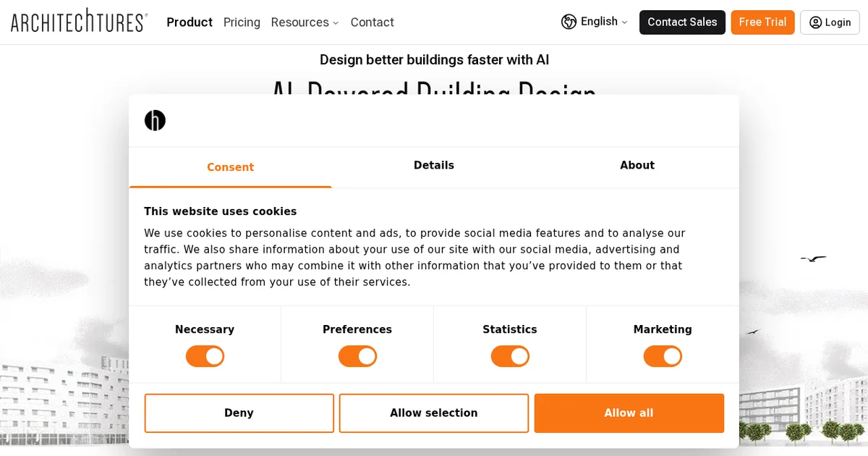The image size is (868, 456).
Task: Switch off Marketing cookies
Action: coord(663,356)
